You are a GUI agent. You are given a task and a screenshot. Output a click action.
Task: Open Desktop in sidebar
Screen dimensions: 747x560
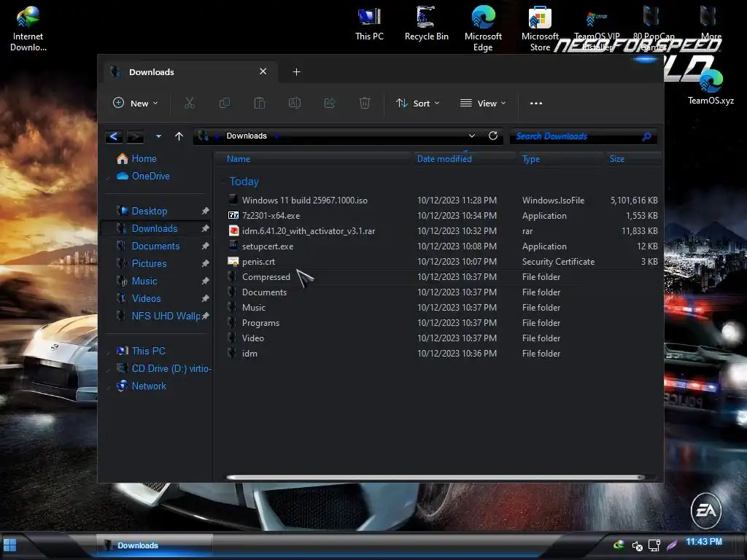(149, 211)
